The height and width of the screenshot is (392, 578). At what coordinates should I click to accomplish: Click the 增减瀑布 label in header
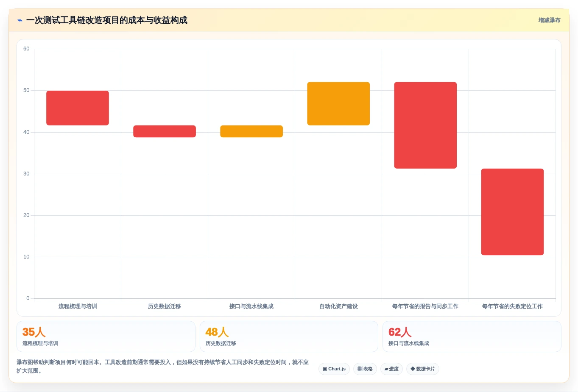[549, 20]
